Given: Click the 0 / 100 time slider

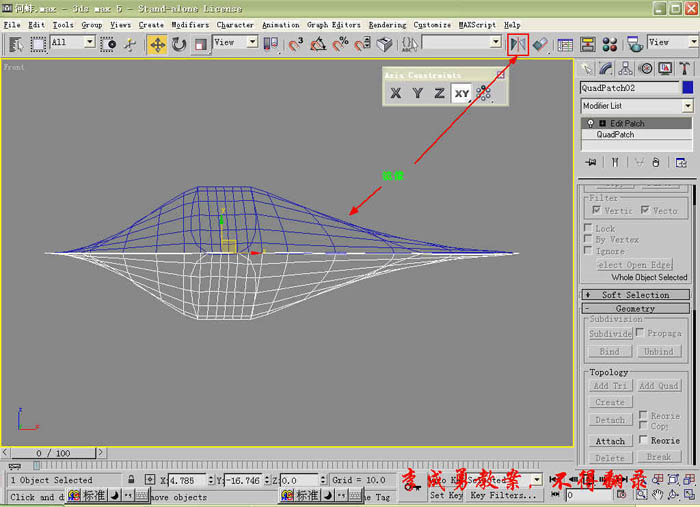Looking at the screenshot, I should click(54, 453).
